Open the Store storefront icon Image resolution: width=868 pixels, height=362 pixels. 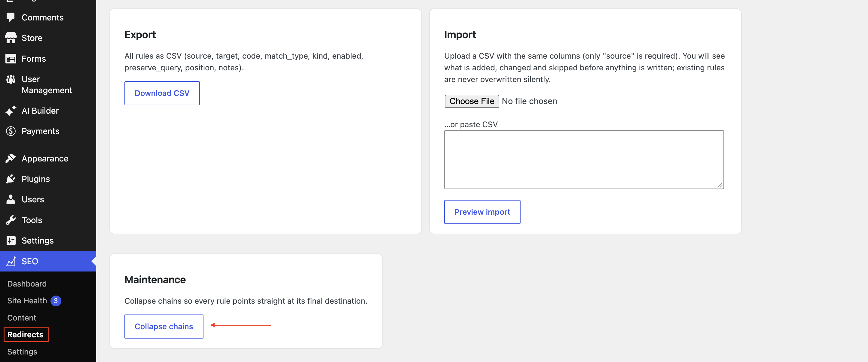click(11, 38)
